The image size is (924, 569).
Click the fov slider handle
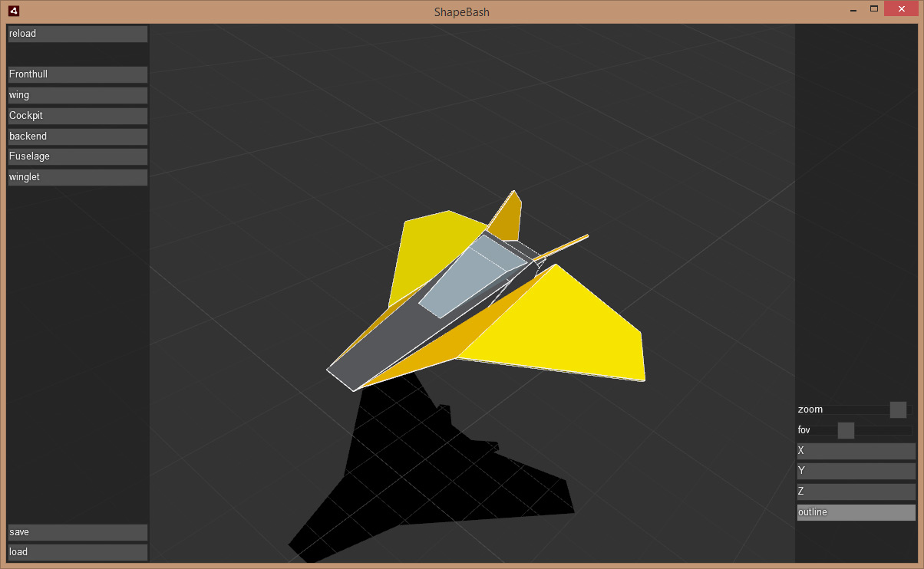pyautogui.click(x=846, y=430)
